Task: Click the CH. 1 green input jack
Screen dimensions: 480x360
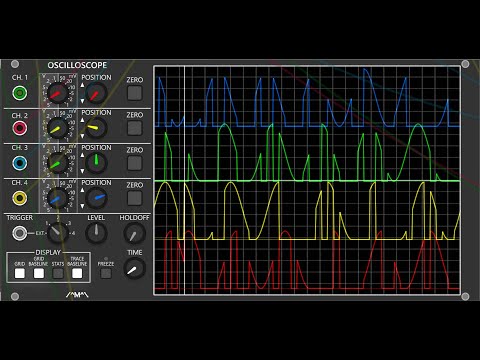Action: (20, 93)
